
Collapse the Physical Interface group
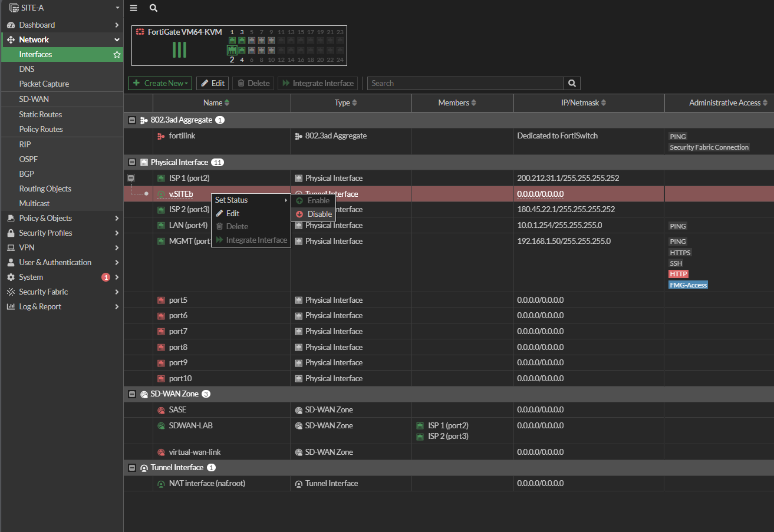pyautogui.click(x=133, y=163)
